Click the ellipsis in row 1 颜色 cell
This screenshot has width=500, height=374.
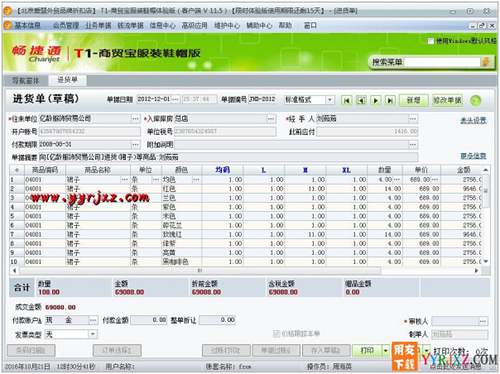pyautogui.click(x=196, y=180)
